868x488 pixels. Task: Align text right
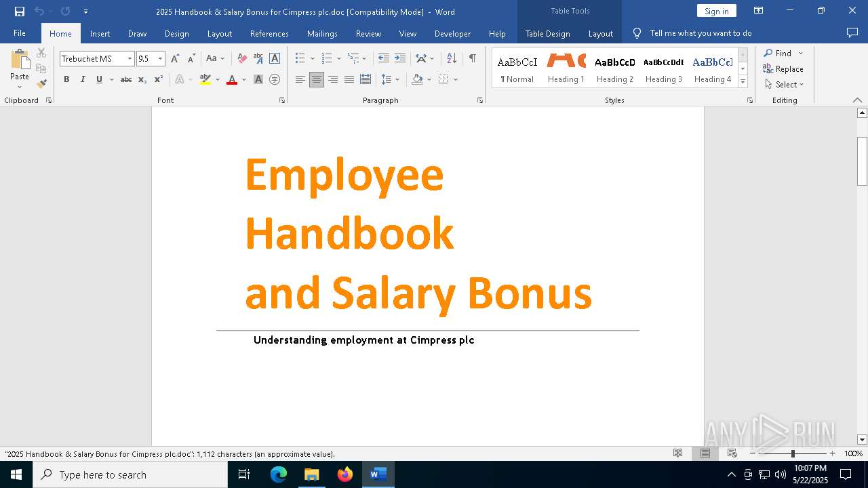pos(333,79)
